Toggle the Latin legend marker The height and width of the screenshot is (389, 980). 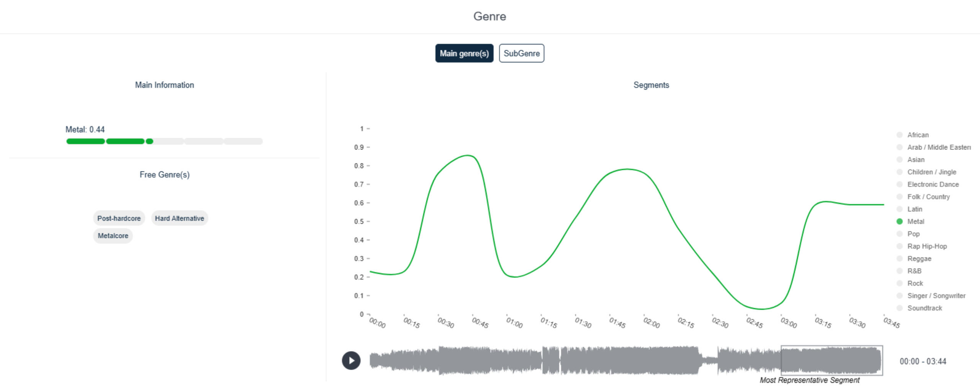pos(900,209)
